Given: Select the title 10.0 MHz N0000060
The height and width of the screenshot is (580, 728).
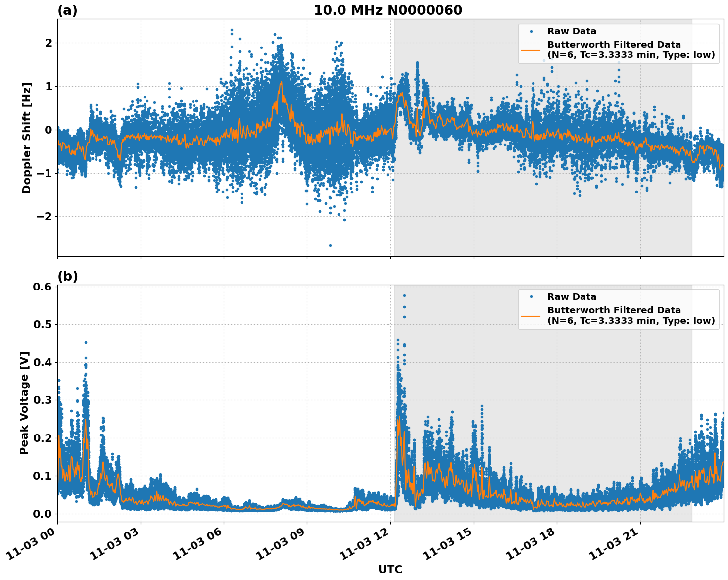Looking at the screenshot, I should click(x=388, y=9).
